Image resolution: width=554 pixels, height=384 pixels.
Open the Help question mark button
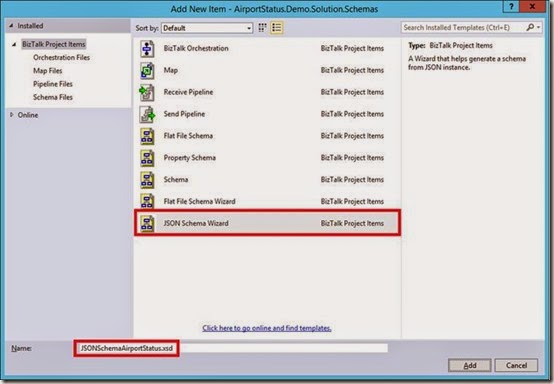click(x=511, y=6)
